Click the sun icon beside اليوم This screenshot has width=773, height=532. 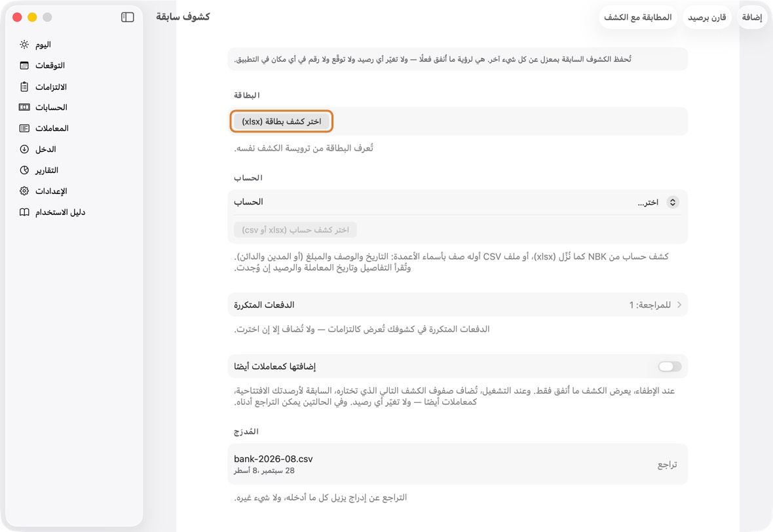coord(24,45)
